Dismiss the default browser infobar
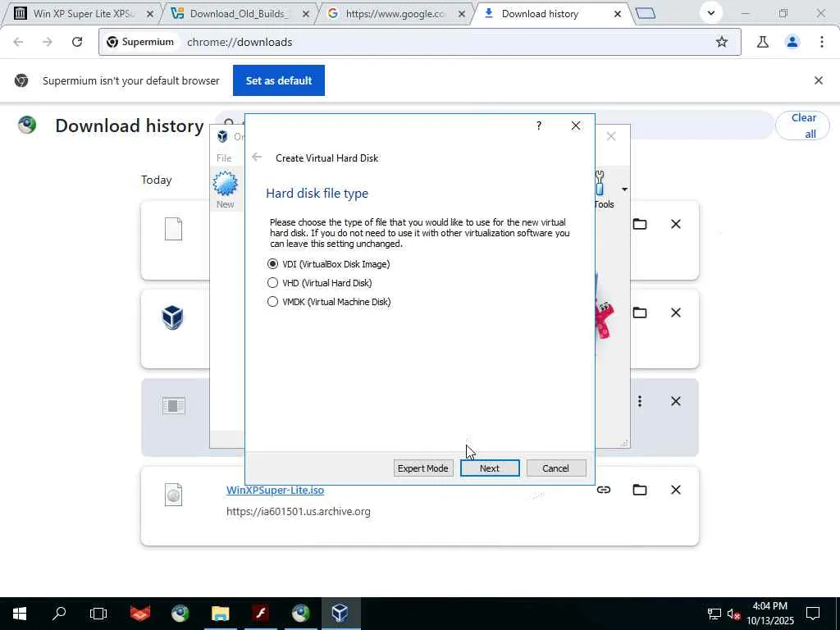Viewport: 840px width, 630px height. point(819,80)
